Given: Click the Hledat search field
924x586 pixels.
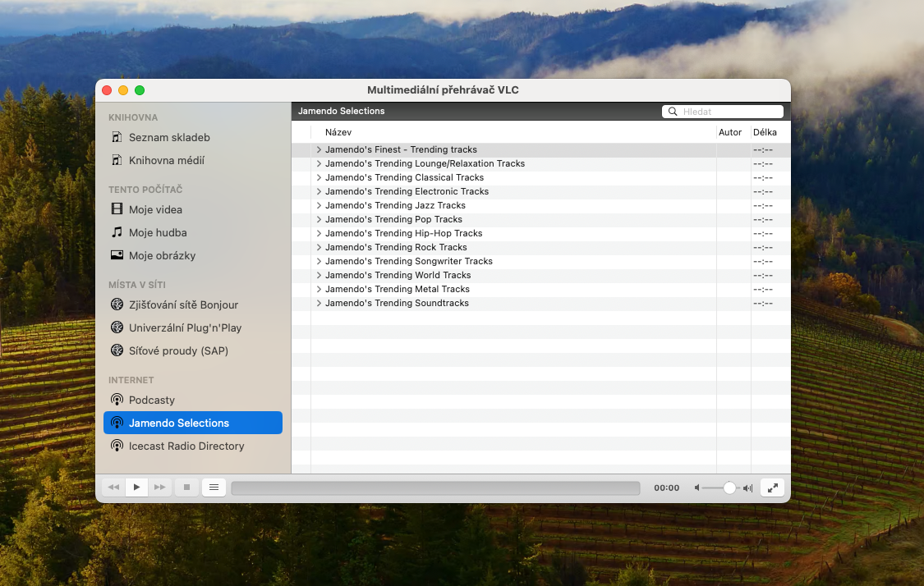Looking at the screenshot, I should point(723,112).
